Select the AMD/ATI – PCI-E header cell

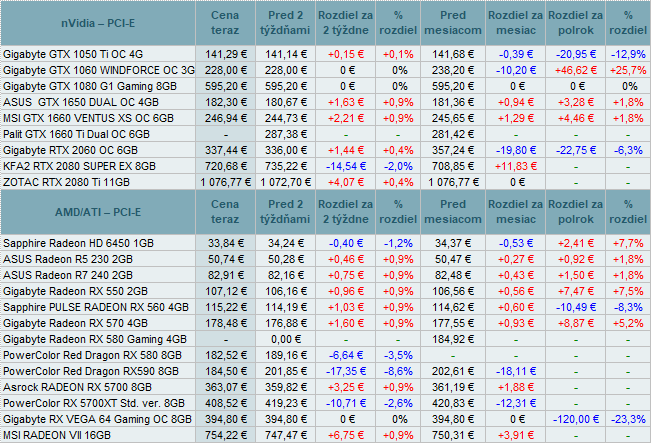98,212
